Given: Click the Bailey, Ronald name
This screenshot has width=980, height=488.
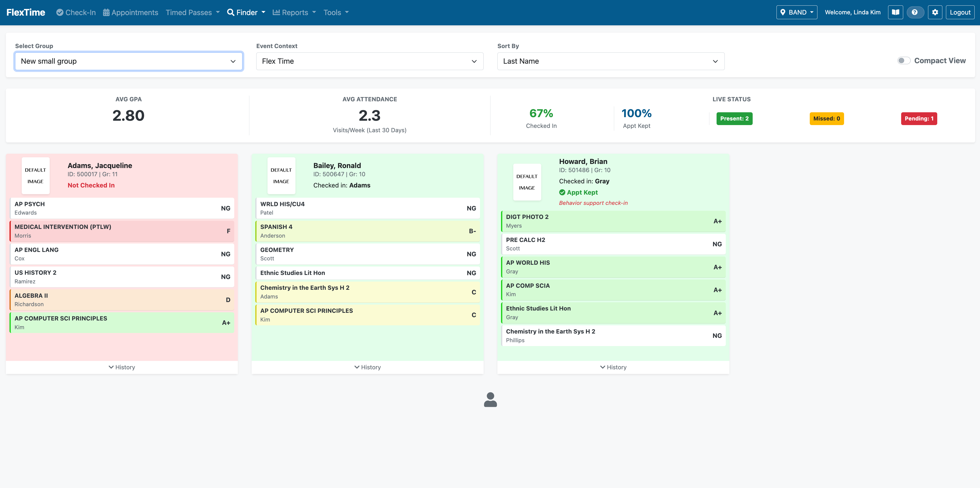Looking at the screenshot, I should pyautogui.click(x=337, y=165).
